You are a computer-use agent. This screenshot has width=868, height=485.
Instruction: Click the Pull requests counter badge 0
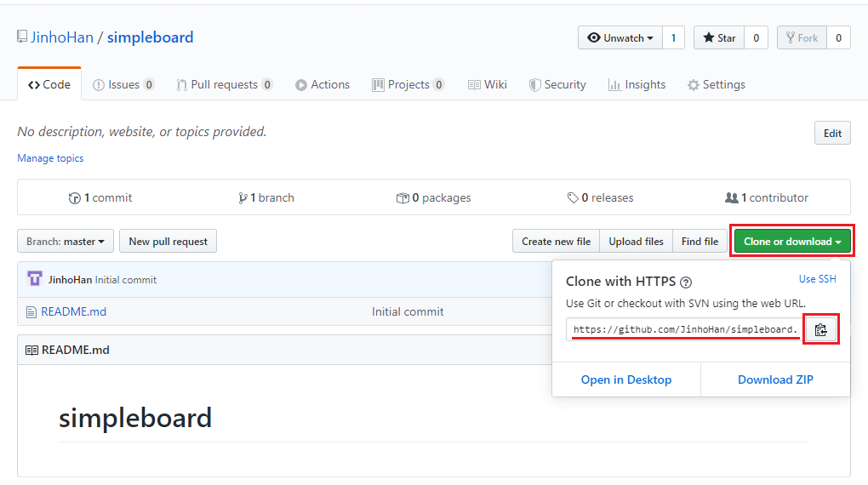tap(267, 85)
